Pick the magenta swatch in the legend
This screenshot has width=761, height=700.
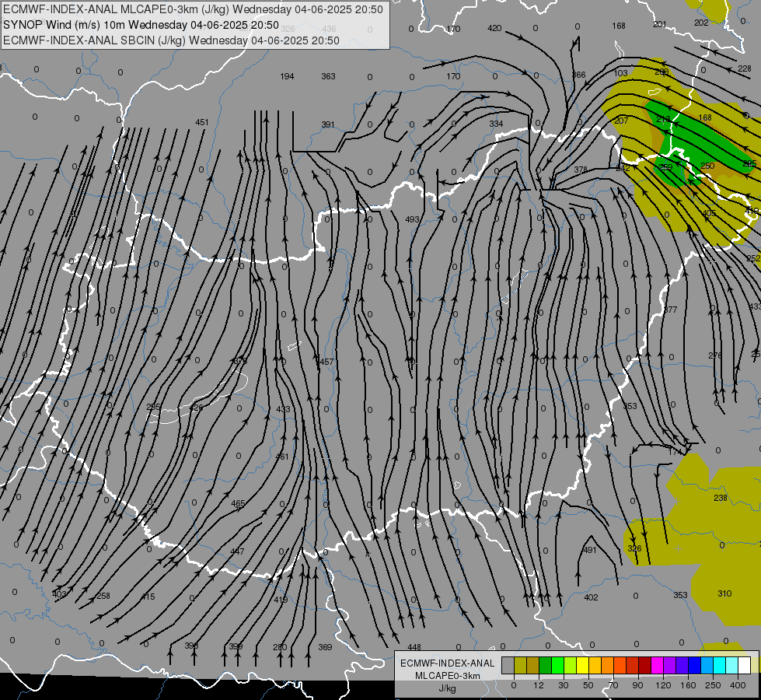pos(657,665)
